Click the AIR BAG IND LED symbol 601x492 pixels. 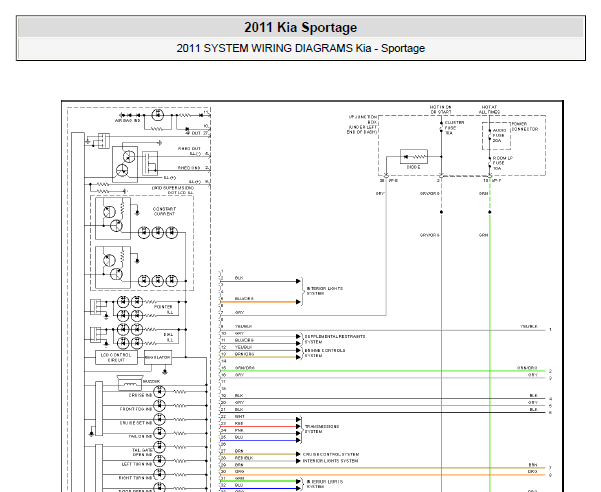point(158,115)
